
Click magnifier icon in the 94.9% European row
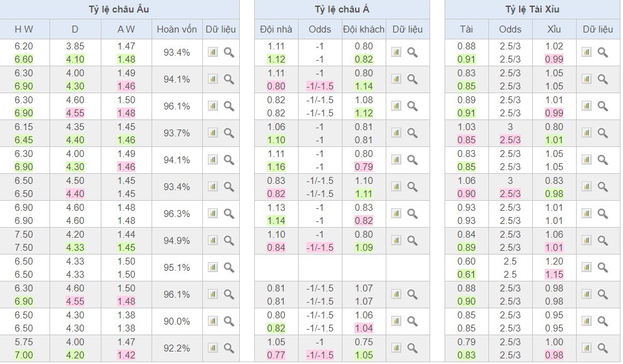click(229, 241)
